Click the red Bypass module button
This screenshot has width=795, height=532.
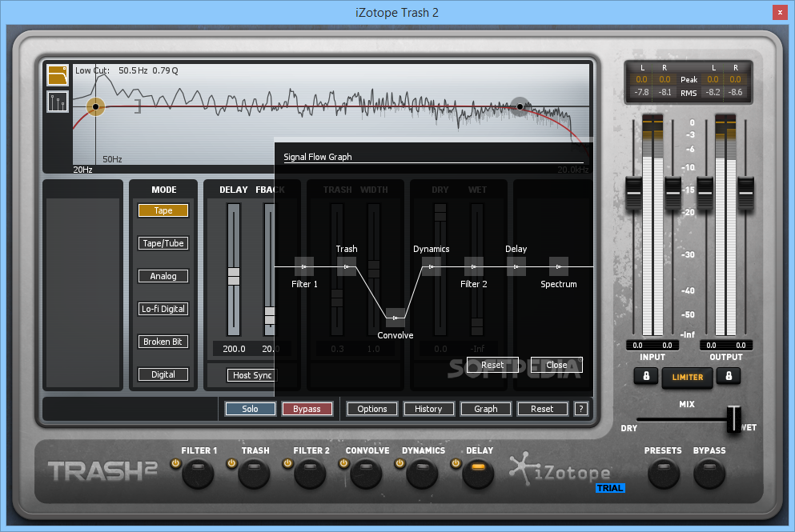coord(307,409)
